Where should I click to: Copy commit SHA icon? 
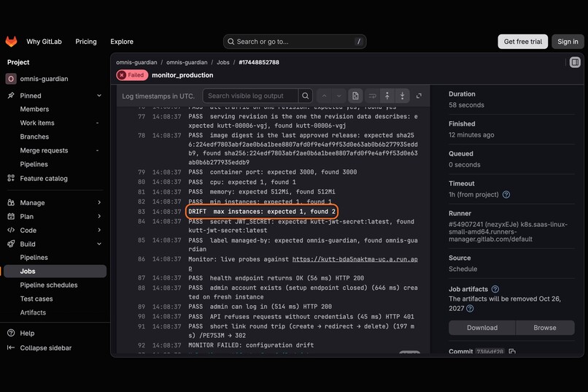(x=512, y=352)
